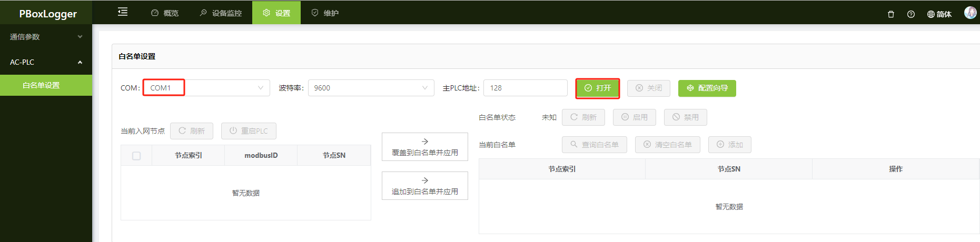Open the user avatar menu

[x=970, y=13]
